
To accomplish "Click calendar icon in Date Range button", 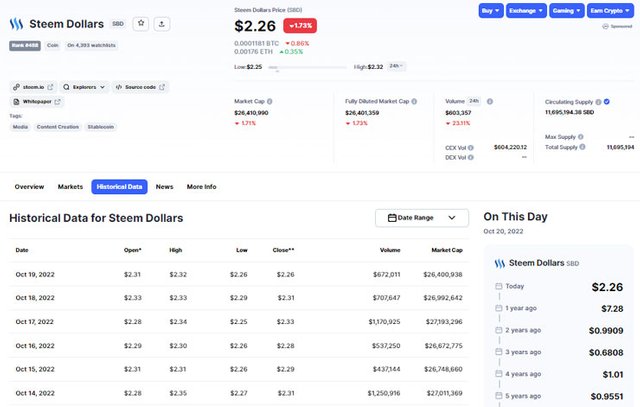I will (x=392, y=218).
